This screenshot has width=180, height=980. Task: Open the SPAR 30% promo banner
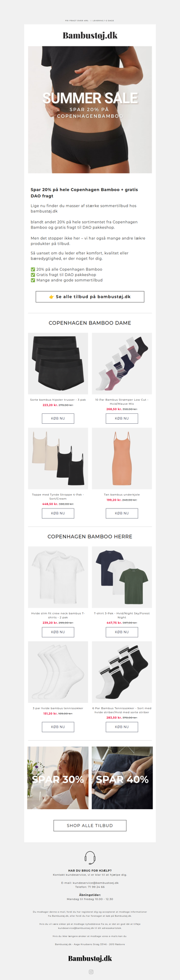click(x=58, y=778)
